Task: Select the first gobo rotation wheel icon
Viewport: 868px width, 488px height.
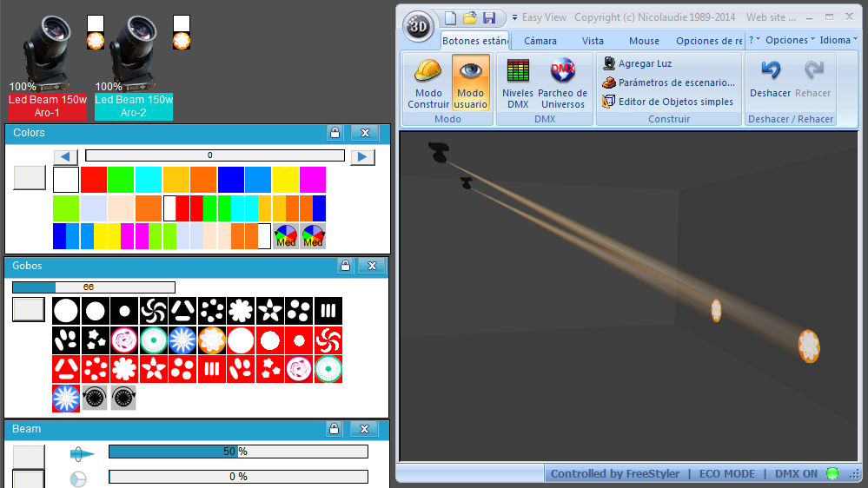Action: click(x=94, y=398)
